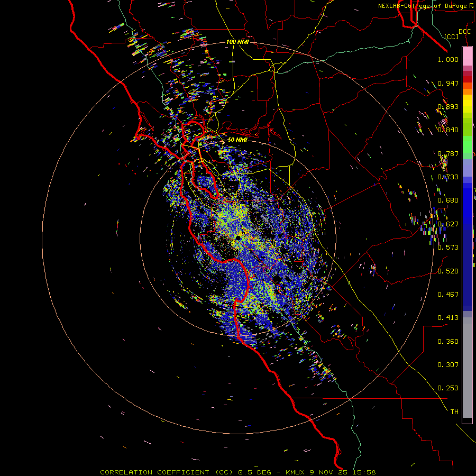Select the DCC label above color scale
This screenshot has height=476, width=476.
coord(464,32)
